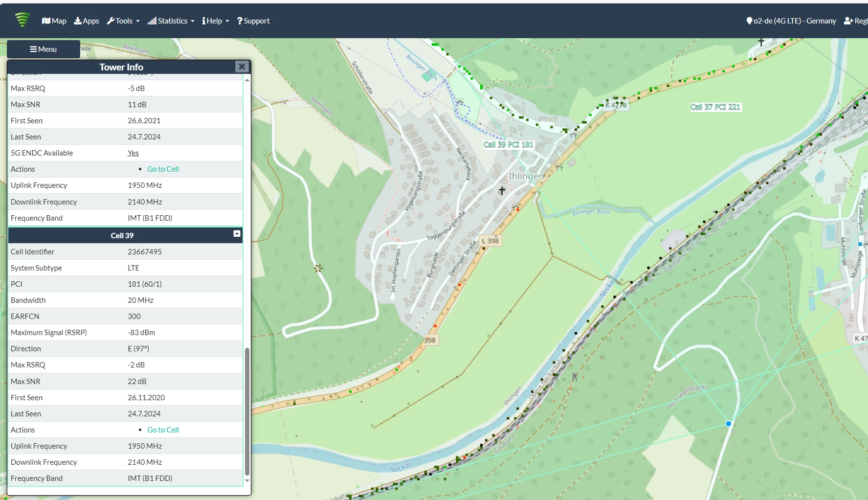Viewport: 868px width, 500px height.
Task: Expand the Statistics dropdown menu
Action: [x=171, y=21]
